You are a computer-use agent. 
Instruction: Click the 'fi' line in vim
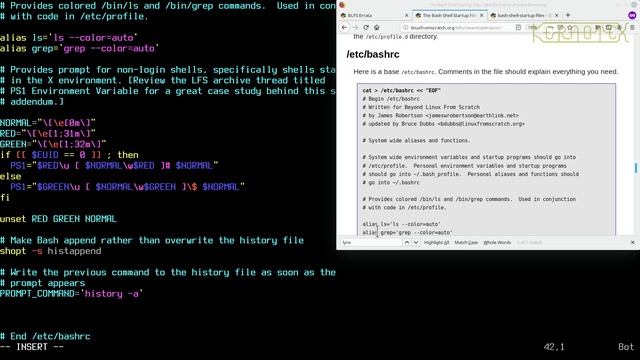5,198
